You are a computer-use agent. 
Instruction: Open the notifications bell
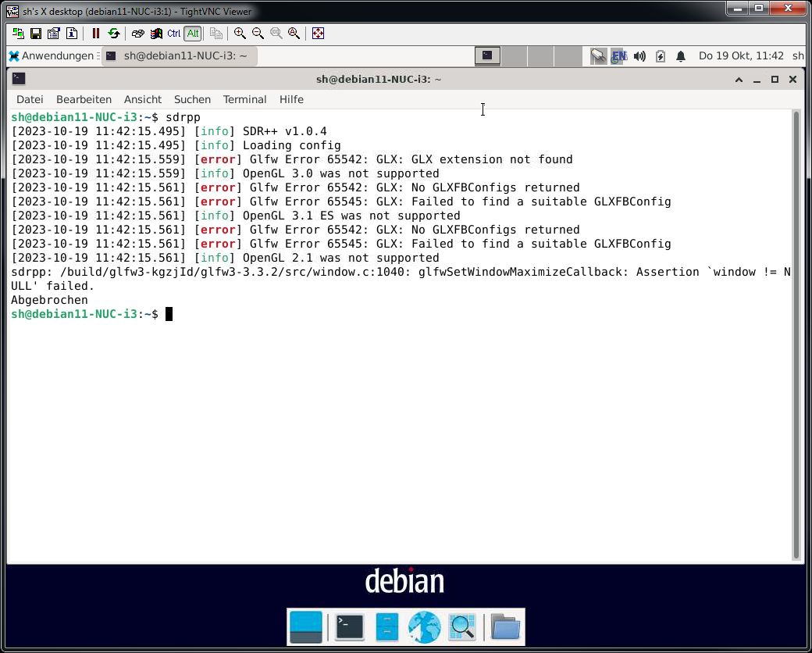pyautogui.click(x=681, y=56)
